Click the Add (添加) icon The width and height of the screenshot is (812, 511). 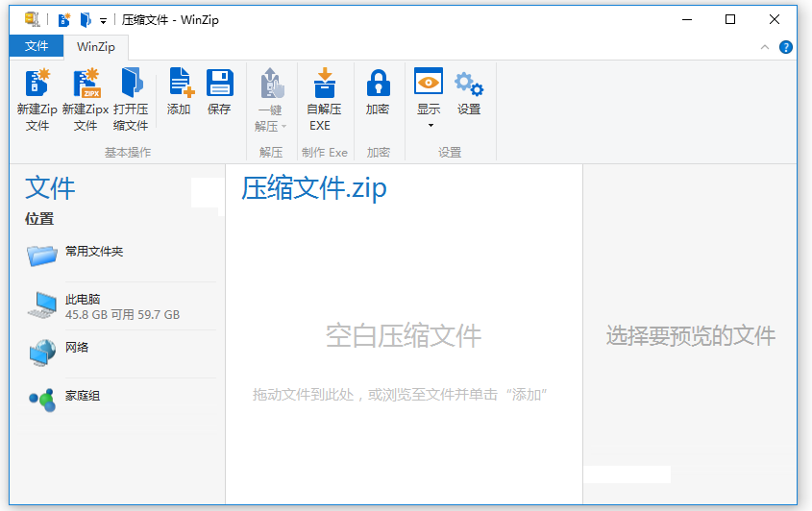coord(182,83)
